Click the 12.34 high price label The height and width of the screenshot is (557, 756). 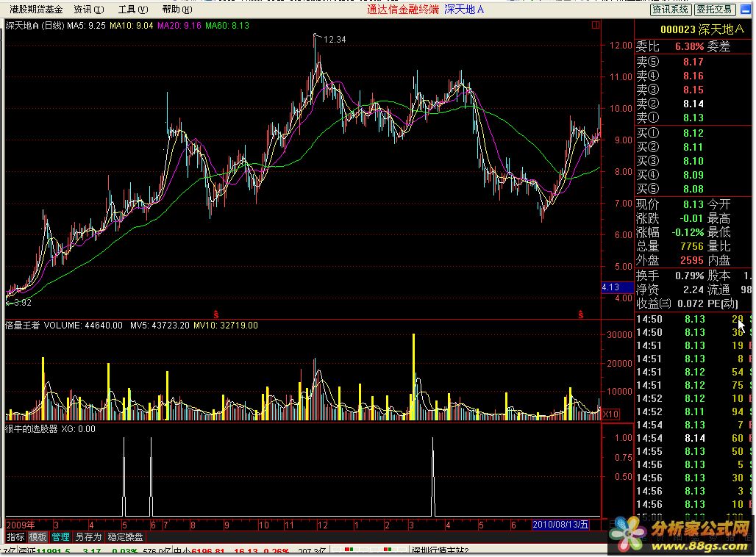point(335,40)
